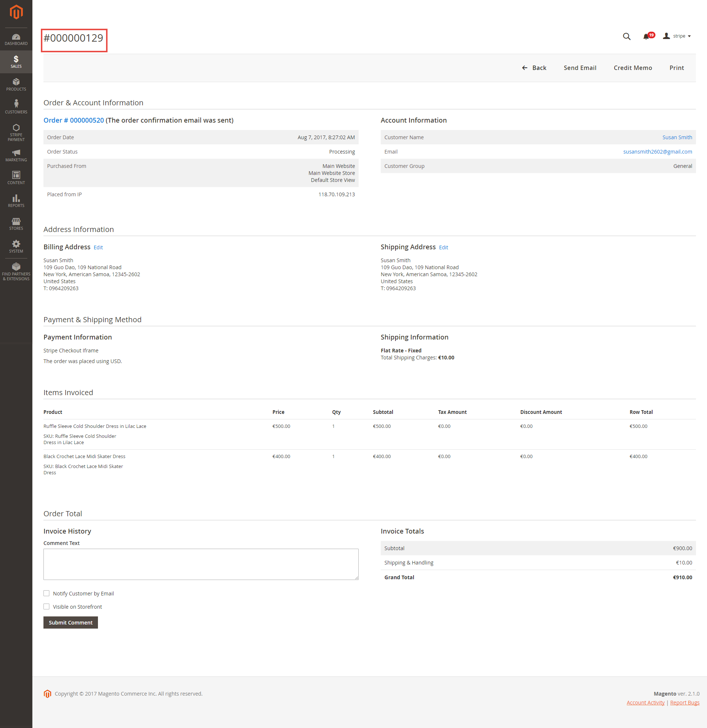Screen dimensions: 707x728
Task: Click the search magnifier icon
Action: [626, 36]
